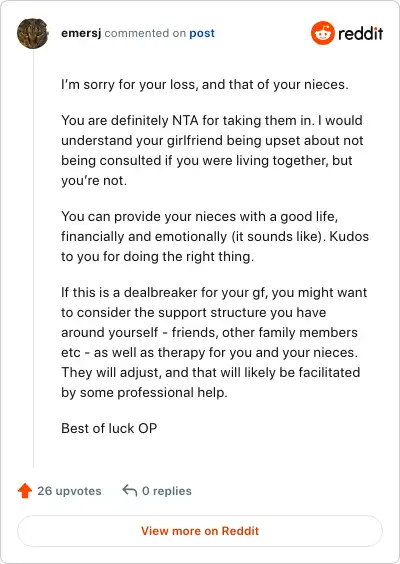Select the 'I'm sorry for your loss' paragraph
Viewport: 400px width, 564px height.
tap(205, 85)
